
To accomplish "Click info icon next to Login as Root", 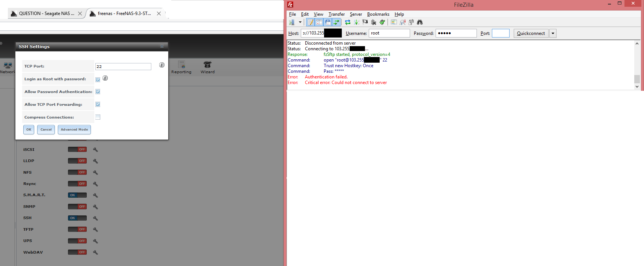I will tap(105, 78).
